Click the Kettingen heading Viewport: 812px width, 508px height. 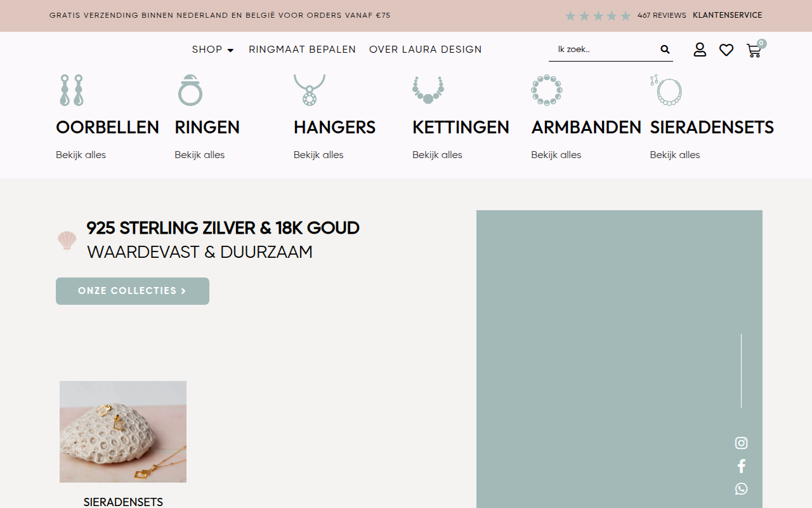tap(461, 128)
